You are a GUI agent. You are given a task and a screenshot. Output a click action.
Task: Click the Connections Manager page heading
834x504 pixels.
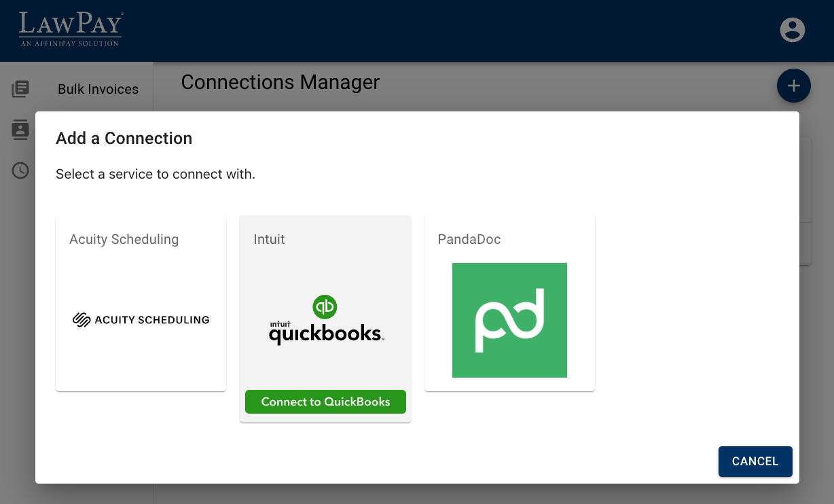click(280, 82)
